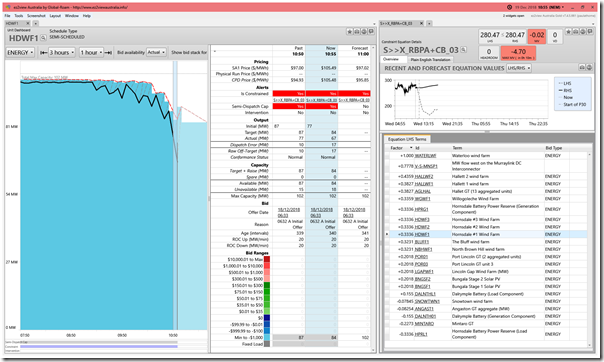The image size is (604, 362).
Task: Select row header for HDWF1 term row
Action: tap(387, 234)
